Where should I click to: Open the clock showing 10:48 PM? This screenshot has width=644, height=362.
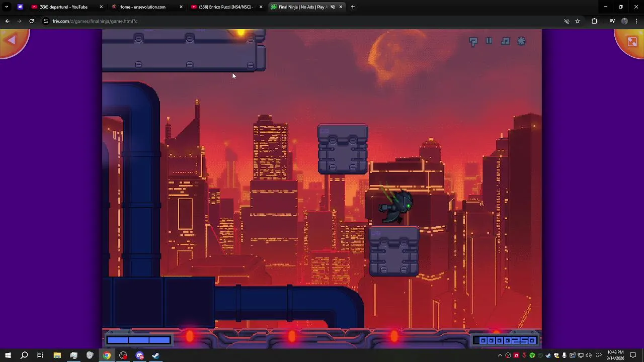(615, 355)
